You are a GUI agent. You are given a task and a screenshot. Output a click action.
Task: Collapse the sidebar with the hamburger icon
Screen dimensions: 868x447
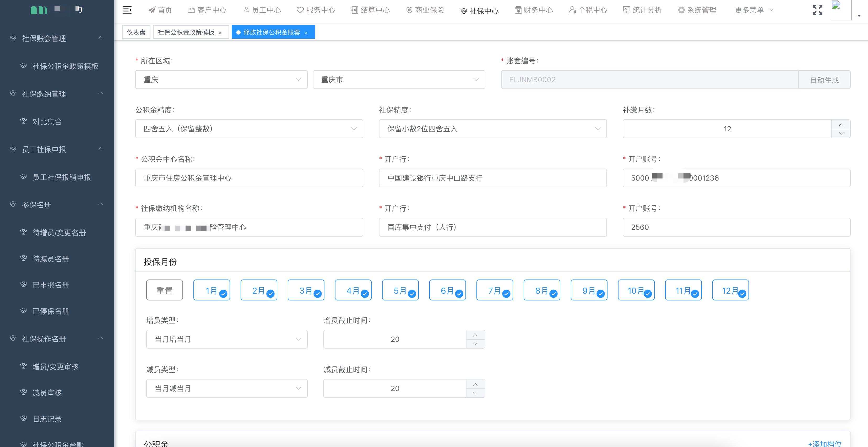(127, 10)
